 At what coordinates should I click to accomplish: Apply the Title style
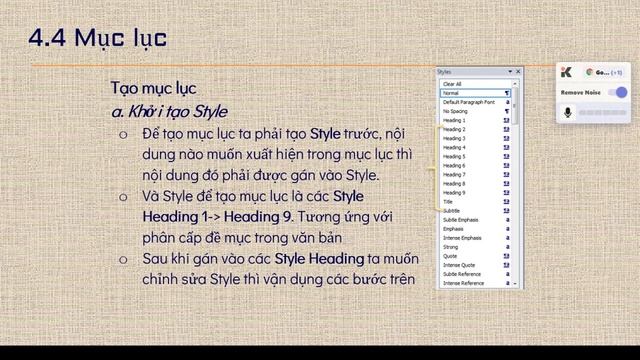click(x=476, y=202)
